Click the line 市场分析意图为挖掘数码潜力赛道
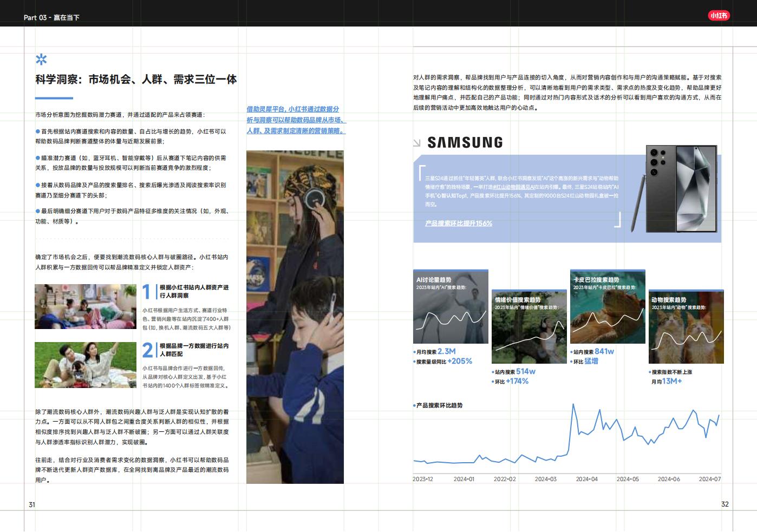Viewport: 757px width, 532px height. click(120, 115)
